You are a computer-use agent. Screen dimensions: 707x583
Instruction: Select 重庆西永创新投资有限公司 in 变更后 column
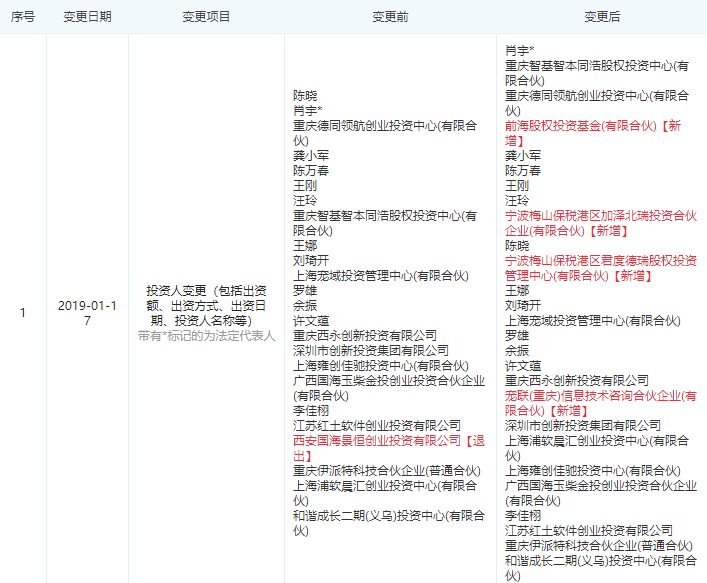[x=577, y=380]
